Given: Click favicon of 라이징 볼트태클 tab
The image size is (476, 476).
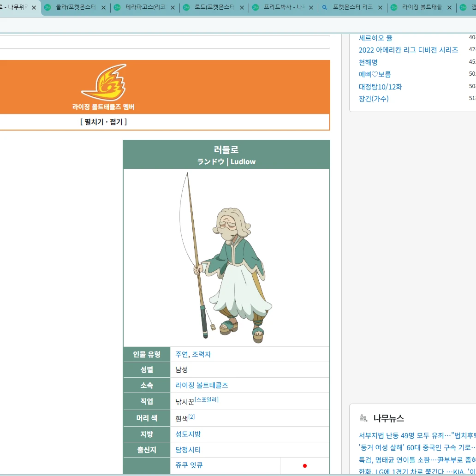Looking at the screenshot, I should (394, 7).
